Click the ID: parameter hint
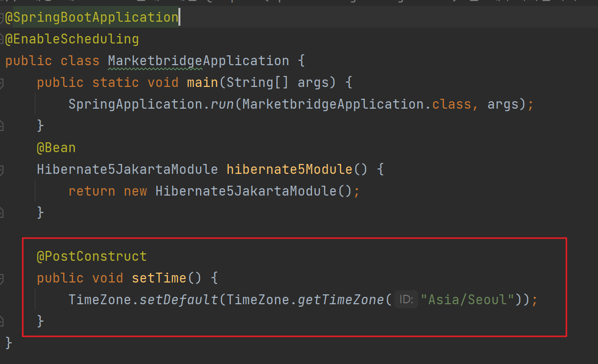The width and height of the screenshot is (598, 364). point(406,300)
